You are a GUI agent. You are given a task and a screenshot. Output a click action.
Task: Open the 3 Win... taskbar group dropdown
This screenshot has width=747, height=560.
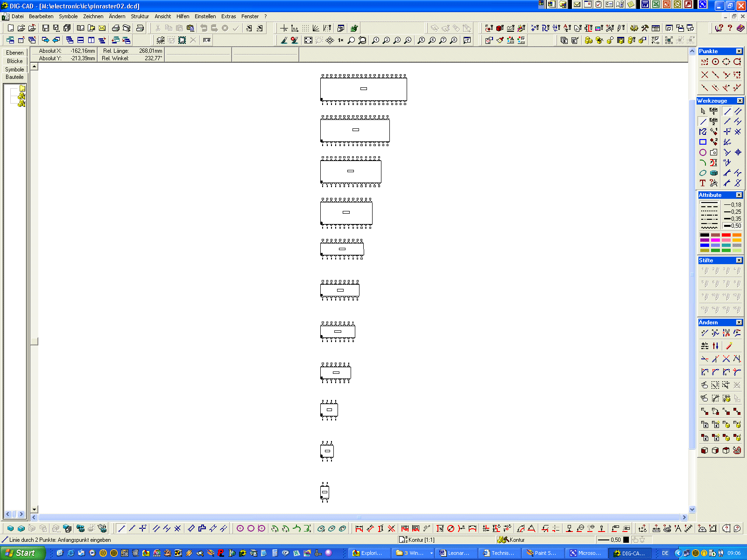coord(431,553)
